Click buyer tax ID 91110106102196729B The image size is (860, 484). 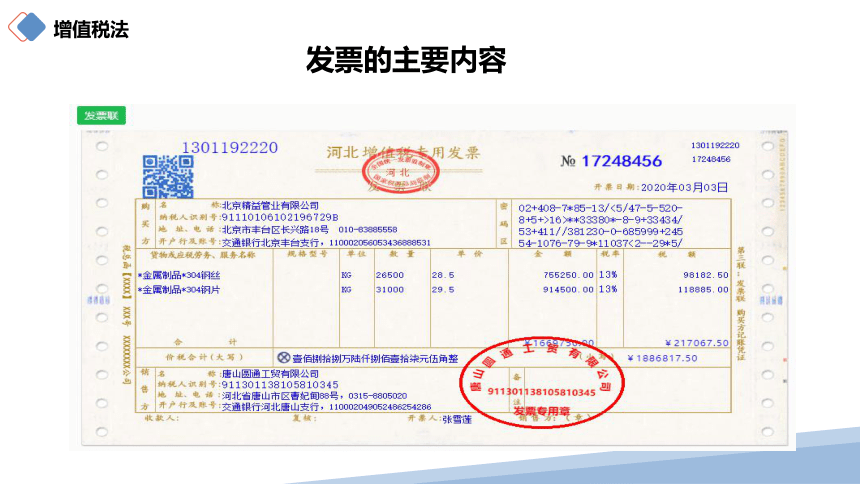280,217
